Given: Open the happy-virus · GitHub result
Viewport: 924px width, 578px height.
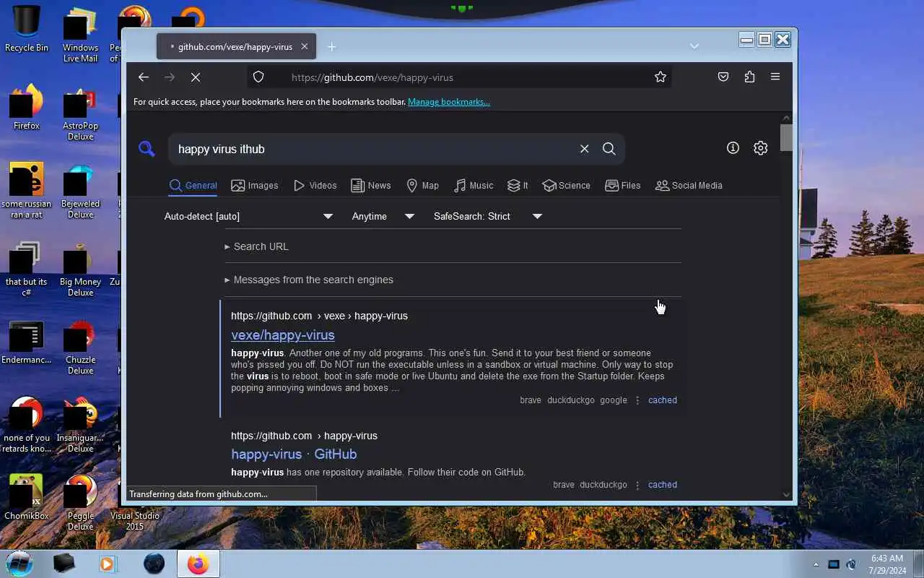Looking at the screenshot, I should pos(294,454).
